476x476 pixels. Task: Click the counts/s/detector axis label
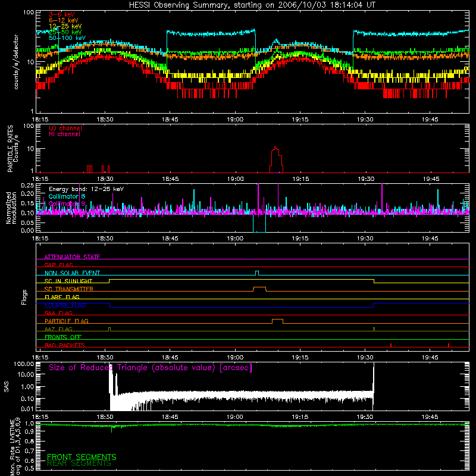[16, 62]
